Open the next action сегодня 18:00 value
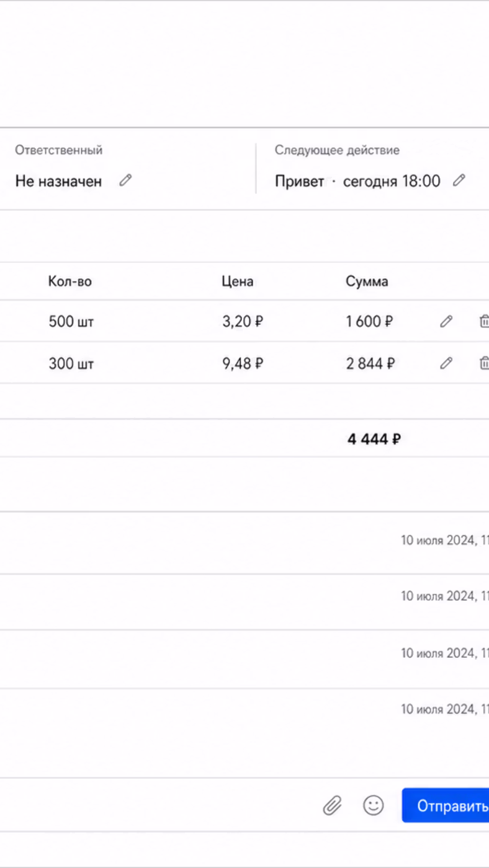This screenshot has height=868, width=489. point(392,181)
